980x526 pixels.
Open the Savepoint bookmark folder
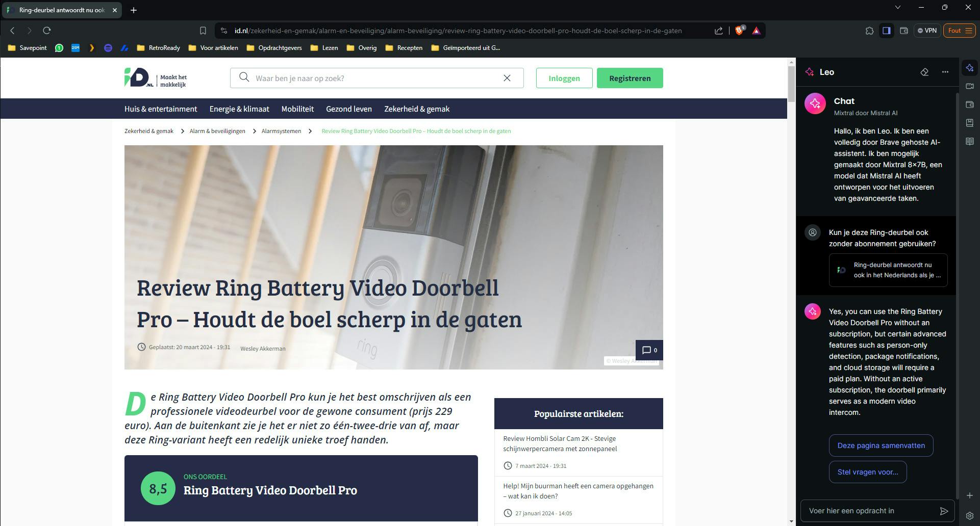pos(28,48)
